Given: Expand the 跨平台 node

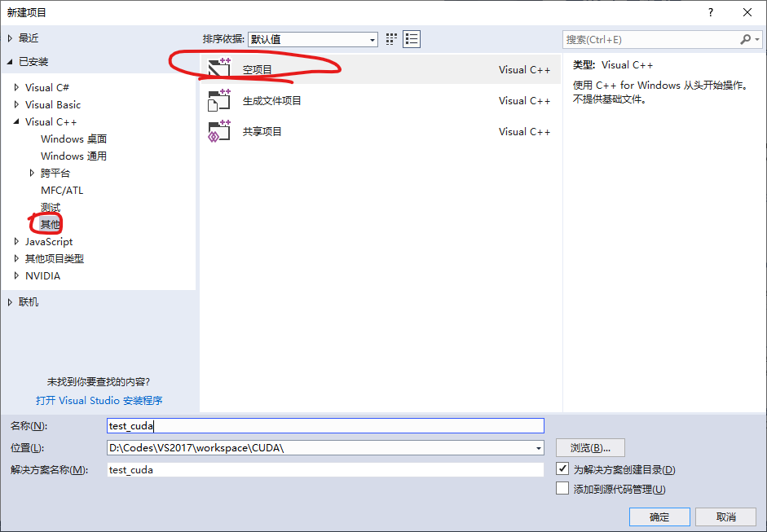Looking at the screenshot, I should pyautogui.click(x=33, y=173).
